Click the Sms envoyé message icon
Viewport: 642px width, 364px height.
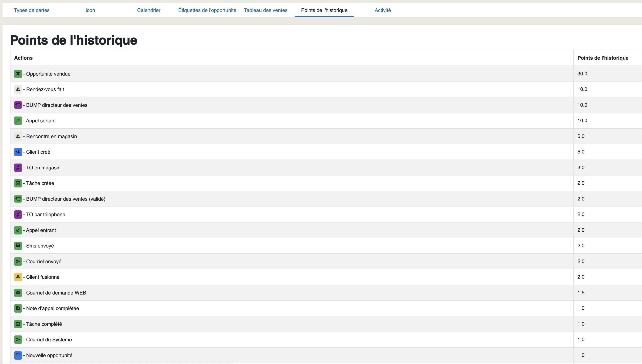(x=18, y=246)
